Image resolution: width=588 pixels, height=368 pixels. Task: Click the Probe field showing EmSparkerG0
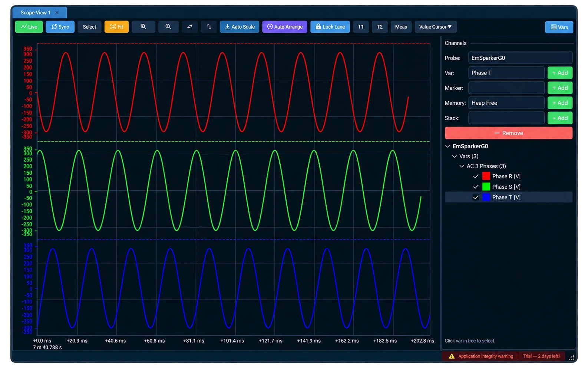pos(520,58)
